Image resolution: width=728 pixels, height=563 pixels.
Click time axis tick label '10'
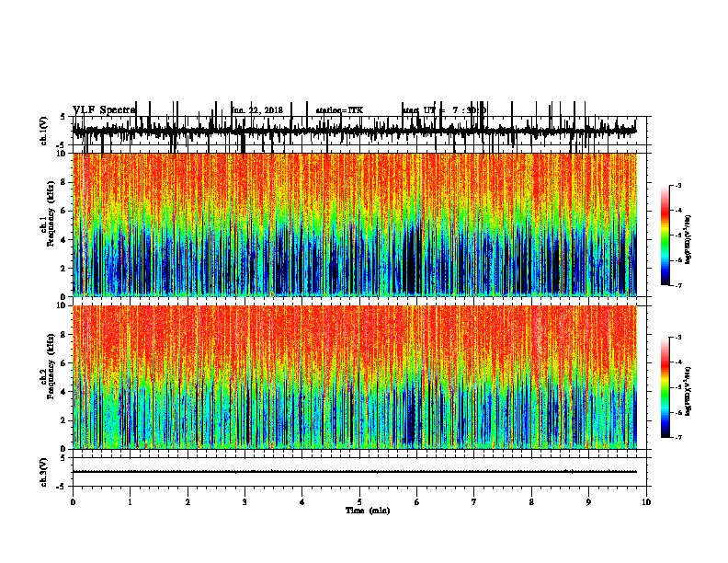(x=646, y=502)
